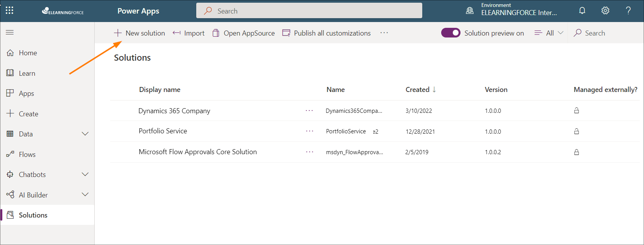Expand the Chatbots navigation section

coord(85,175)
